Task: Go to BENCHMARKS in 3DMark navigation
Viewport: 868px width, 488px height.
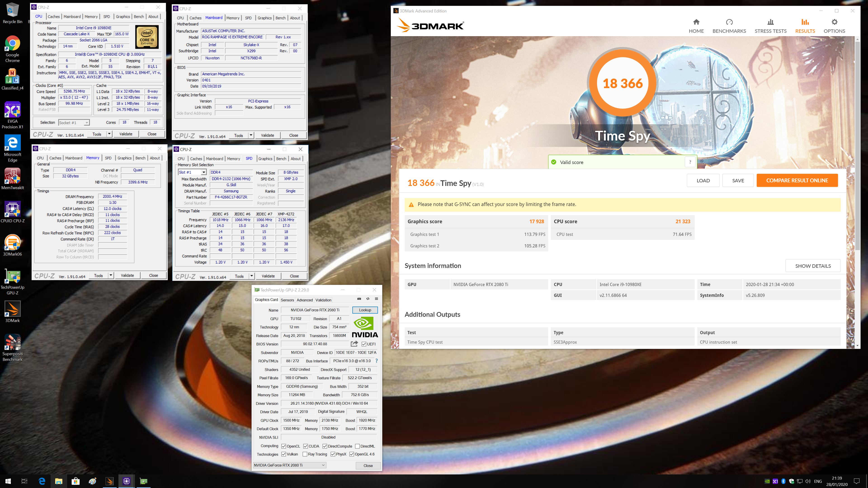Action: pyautogui.click(x=729, y=26)
